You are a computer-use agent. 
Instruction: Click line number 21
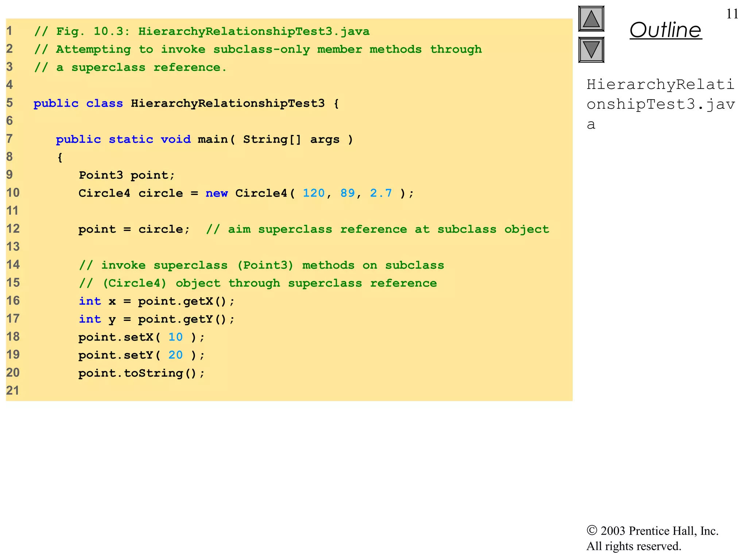click(x=13, y=390)
